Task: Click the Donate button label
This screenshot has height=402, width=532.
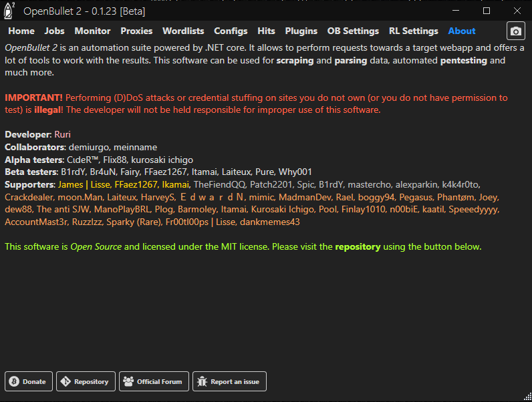Action: [x=34, y=382]
